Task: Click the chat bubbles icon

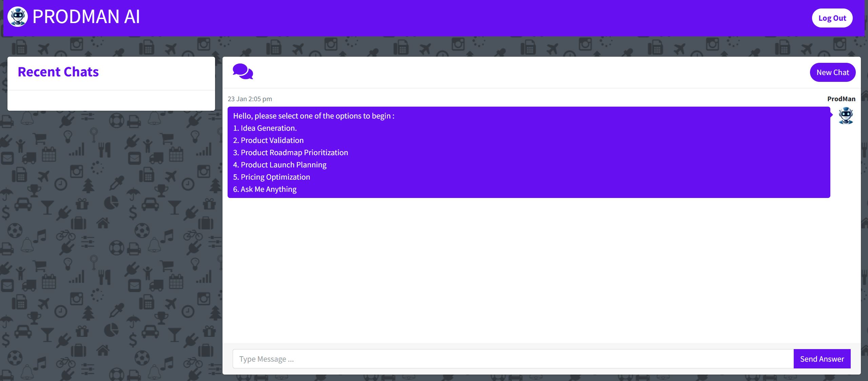Action: point(243,72)
